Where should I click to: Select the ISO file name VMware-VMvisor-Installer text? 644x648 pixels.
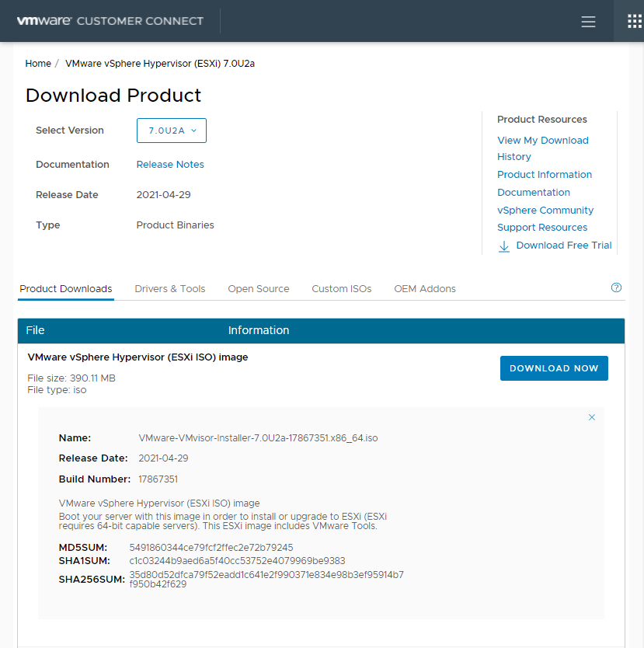[258, 438]
